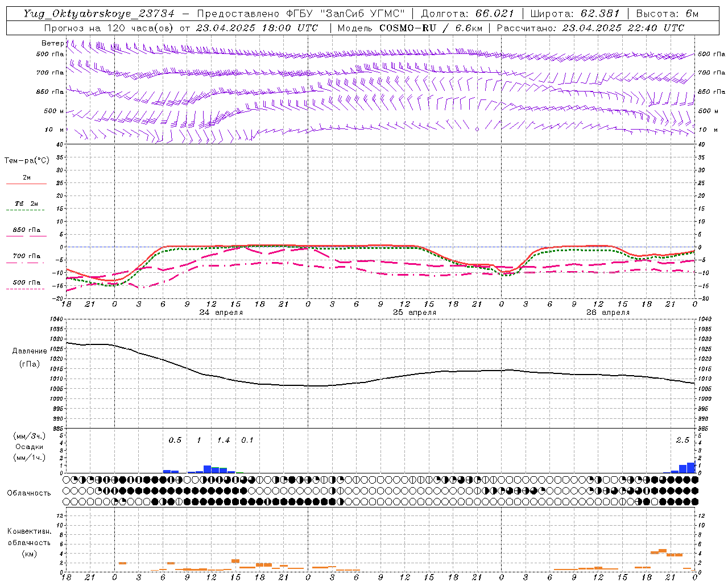This screenshot has width=728, height=582.
Task: Click the Широта: 62.381 value
Action: (x=574, y=14)
